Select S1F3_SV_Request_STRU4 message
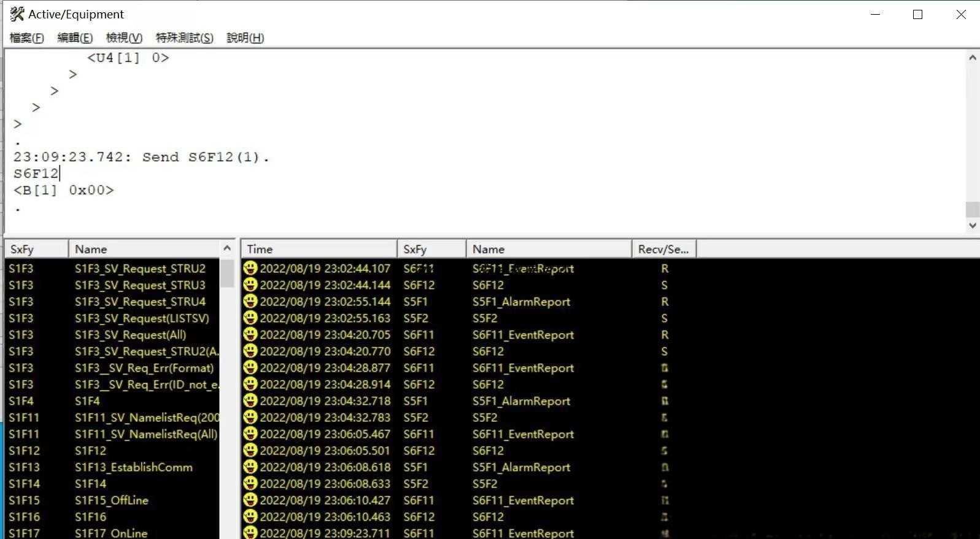The height and width of the screenshot is (539, 980). point(112,302)
